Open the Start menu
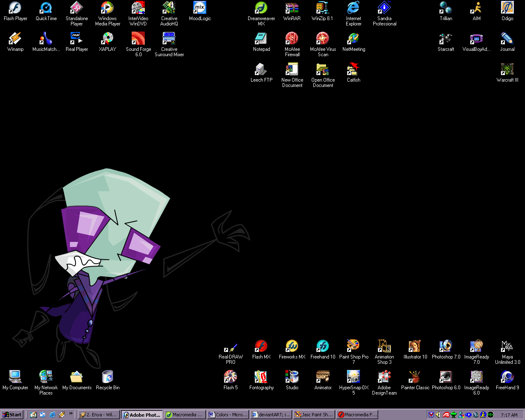 tap(12, 415)
